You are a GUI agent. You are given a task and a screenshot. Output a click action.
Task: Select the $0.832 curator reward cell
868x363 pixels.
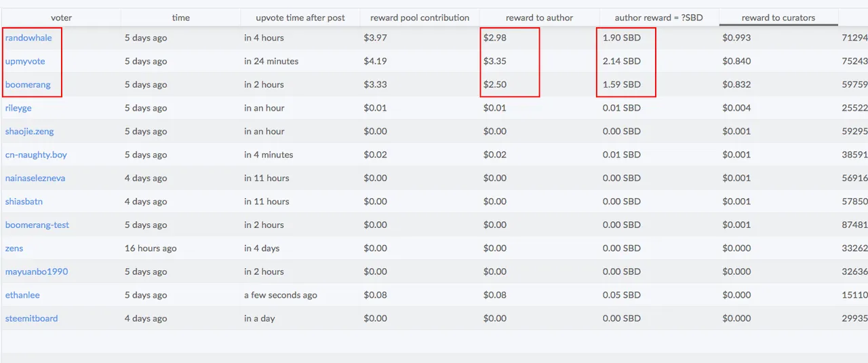click(736, 85)
